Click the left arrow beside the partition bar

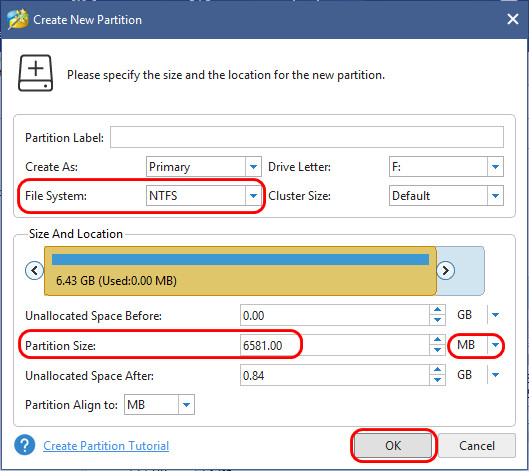(34, 270)
